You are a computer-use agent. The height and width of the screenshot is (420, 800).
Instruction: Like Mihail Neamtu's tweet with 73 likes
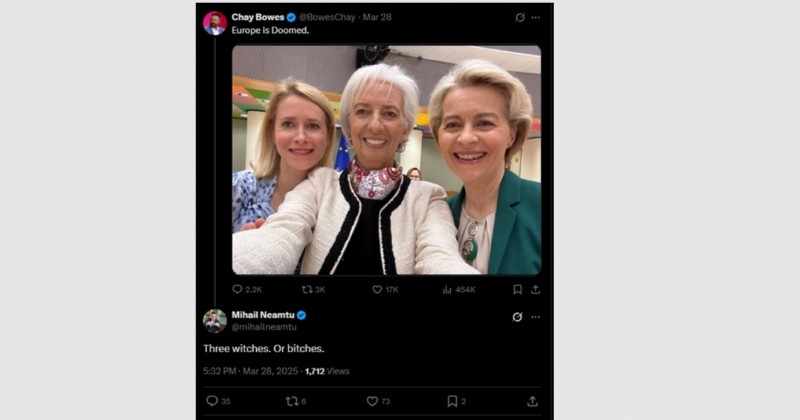click(x=372, y=401)
